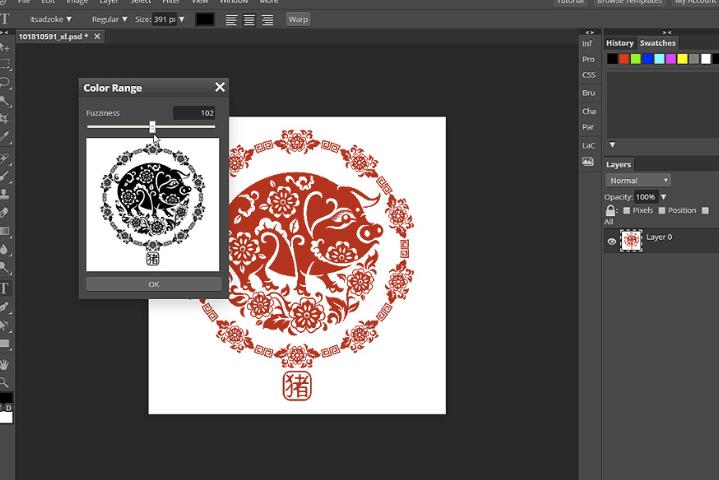This screenshot has height=480, width=719.
Task: Open the image panel icon below LaC
Action: pos(588,162)
